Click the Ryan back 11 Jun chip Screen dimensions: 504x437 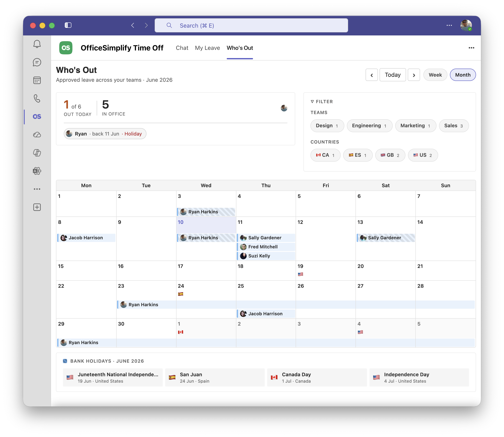[x=105, y=134]
